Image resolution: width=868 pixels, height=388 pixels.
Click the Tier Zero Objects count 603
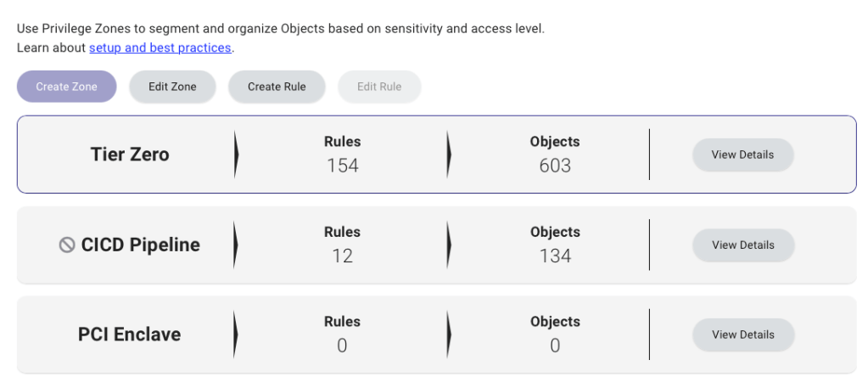(555, 166)
